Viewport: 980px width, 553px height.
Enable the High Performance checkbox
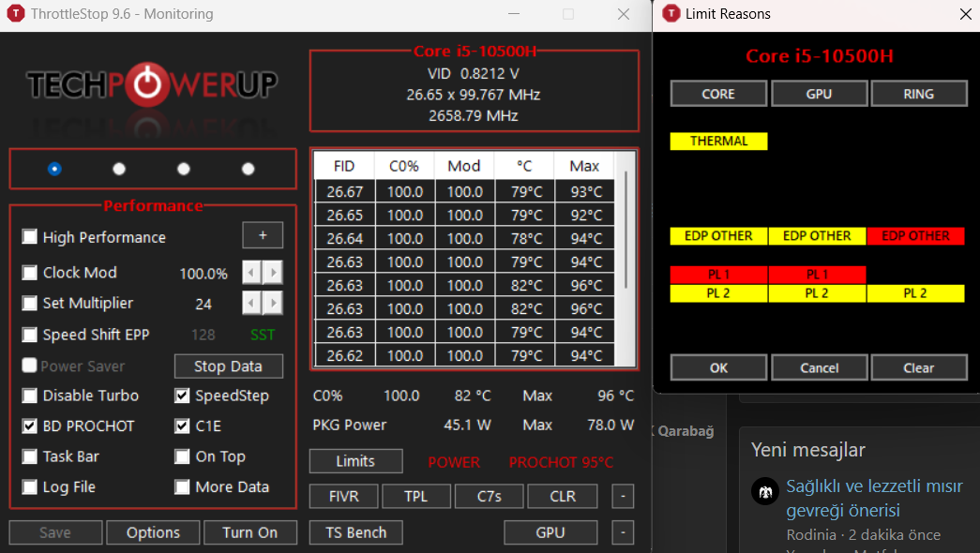29,237
